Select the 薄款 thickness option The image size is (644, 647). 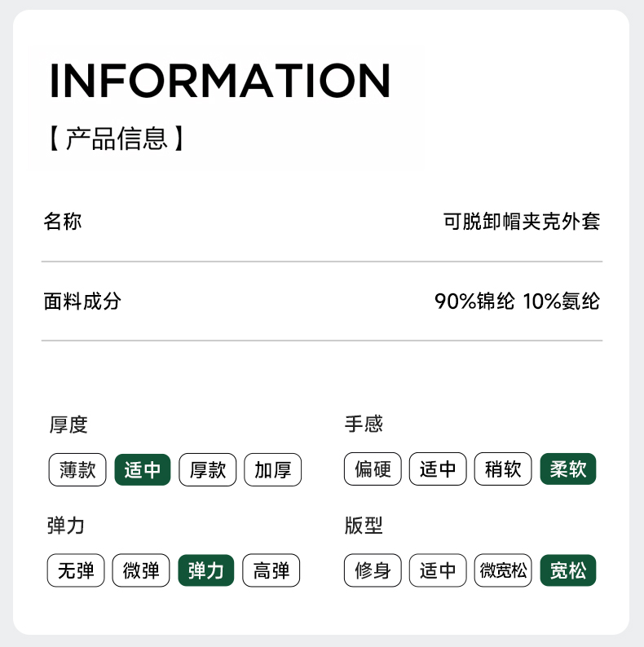coord(77,470)
